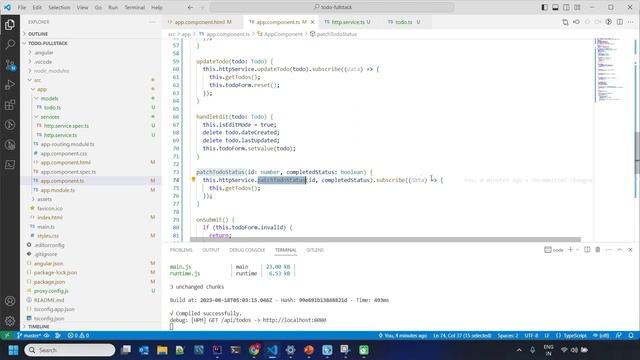Click errors and warnings count in status bar

(78, 336)
